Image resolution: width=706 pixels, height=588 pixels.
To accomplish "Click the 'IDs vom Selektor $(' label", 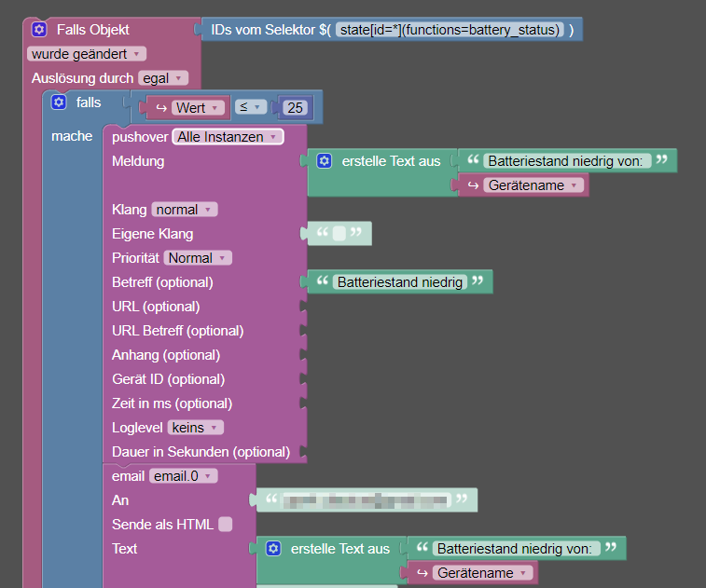I will pyautogui.click(x=271, y=30).
